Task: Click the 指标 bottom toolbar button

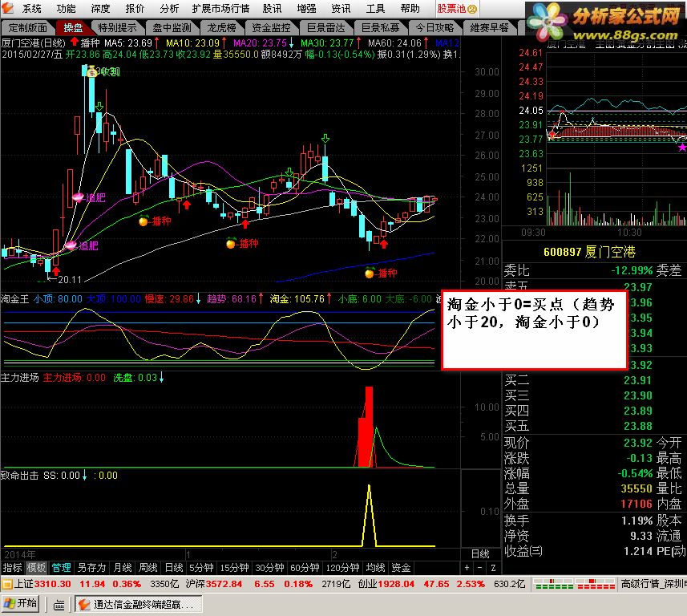Action: click(x=12, y=567)
